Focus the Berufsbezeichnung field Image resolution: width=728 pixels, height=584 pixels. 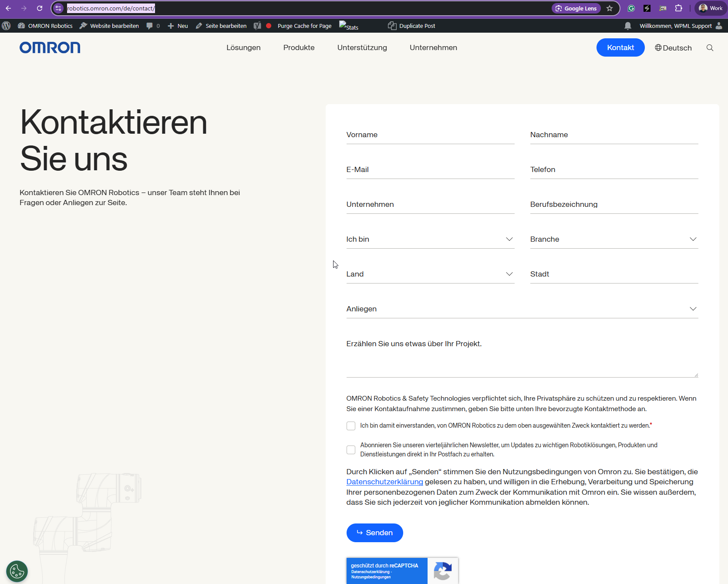pos(614,205)
